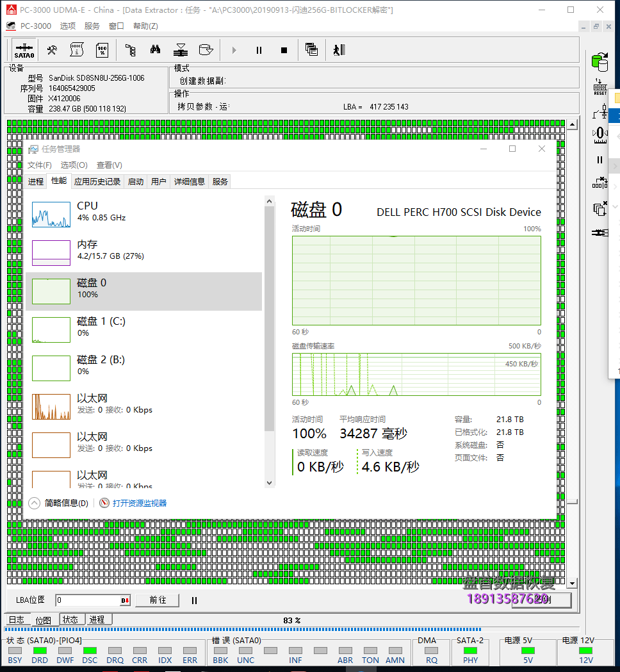Click the 100% document icon in toolbar
This screenshot has height=672, width=620.
tap(102, 50)
